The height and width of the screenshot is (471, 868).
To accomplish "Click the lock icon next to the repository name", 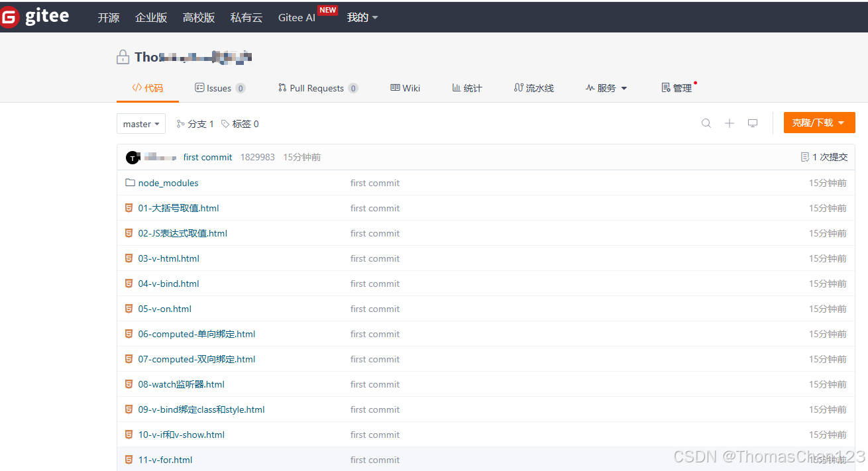I will [x=123, y=56].
